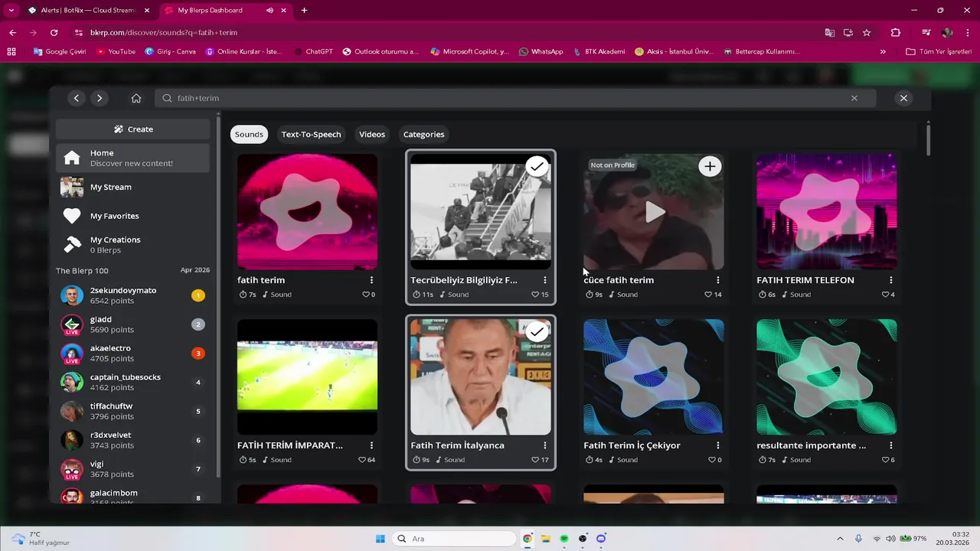Open options menu for Fatih Terim İç Çekiyor
980x551 pixels.
[x=717, y=445]
